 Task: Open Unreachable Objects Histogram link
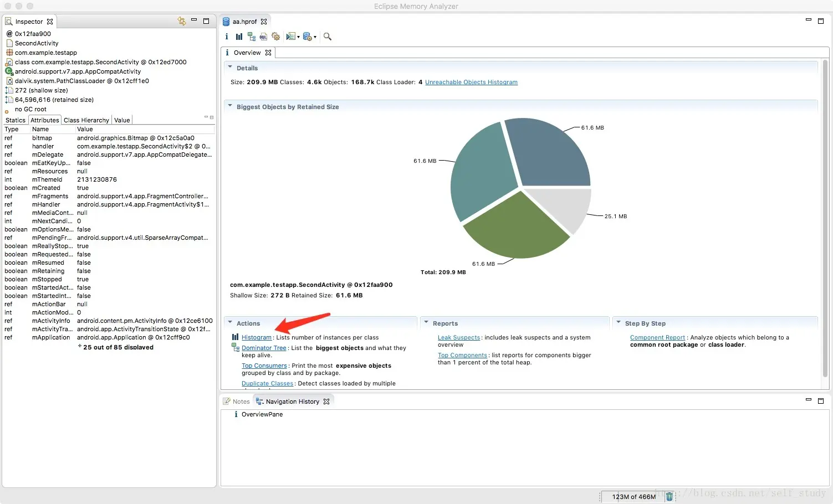pos(471,82)
